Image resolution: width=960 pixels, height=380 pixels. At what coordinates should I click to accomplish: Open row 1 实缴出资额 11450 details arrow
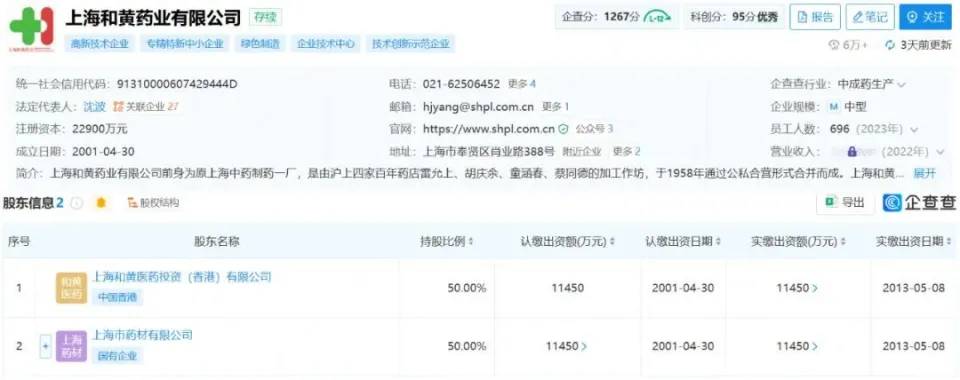tap(815, 288)
